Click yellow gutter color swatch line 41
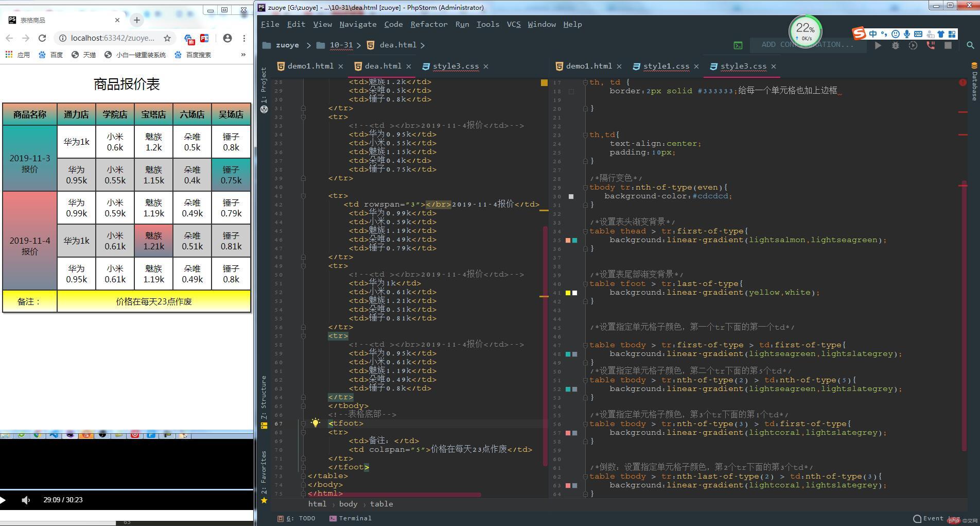This screenshot has width=980, height=526. pyautogui.click(x=568, y=293)
